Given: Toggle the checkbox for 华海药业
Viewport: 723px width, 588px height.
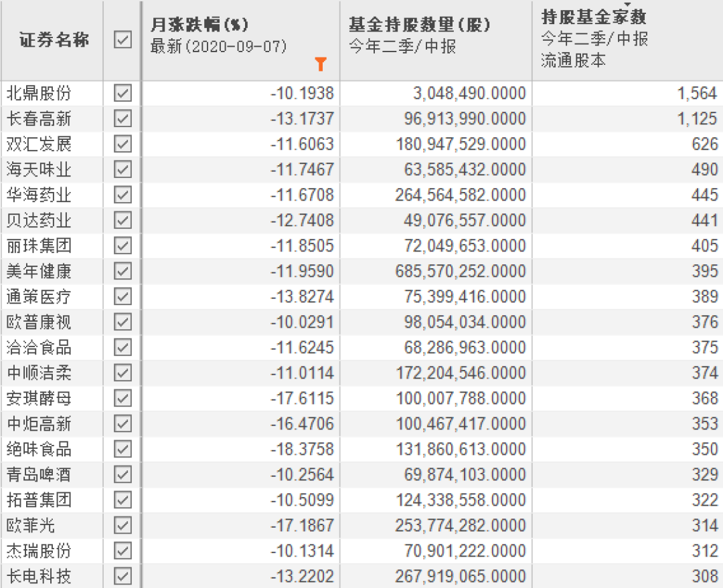Looking at the screenshot, I should [x=123, y=195].
